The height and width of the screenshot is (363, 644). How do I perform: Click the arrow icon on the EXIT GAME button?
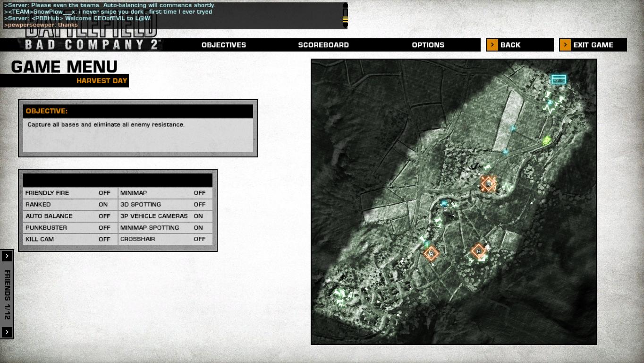pyautogui.click(x=566, y=45)
